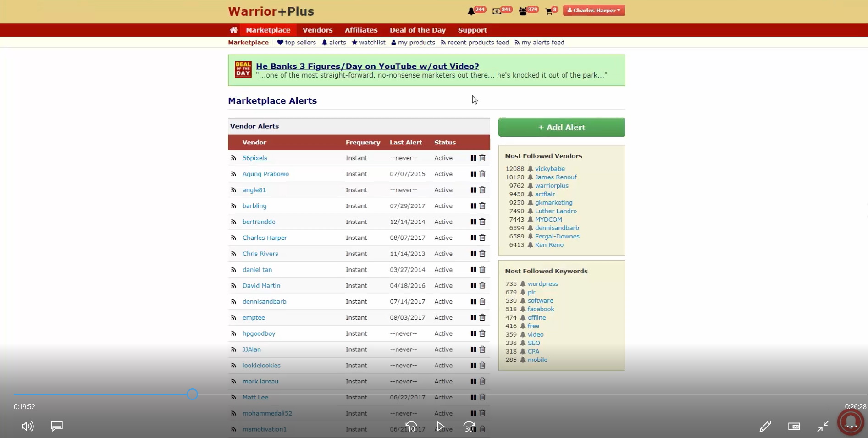Follow the artflair vendor bell icon
This screenshot has height=438, width=868.
pos(530,194)
